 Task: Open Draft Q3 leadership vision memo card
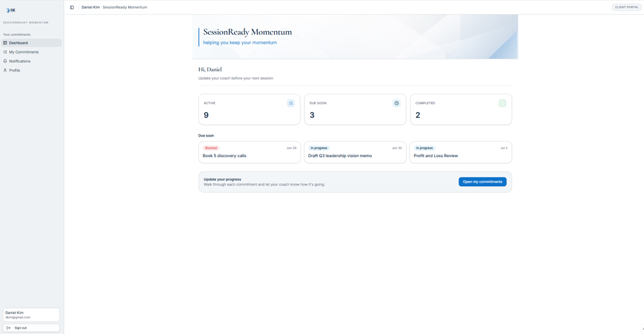[x=355, y=152]
